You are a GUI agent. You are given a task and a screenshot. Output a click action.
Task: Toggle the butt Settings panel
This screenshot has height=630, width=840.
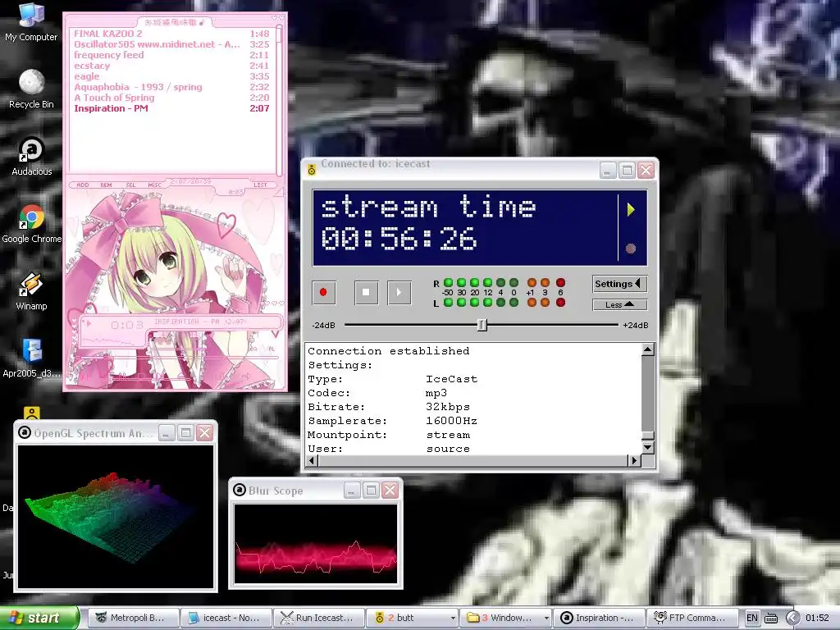620,284
